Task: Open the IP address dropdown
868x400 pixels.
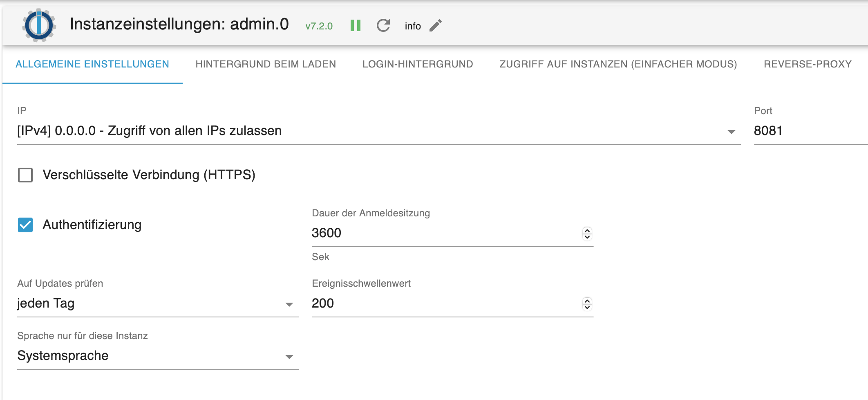Action: coord(379,131)
